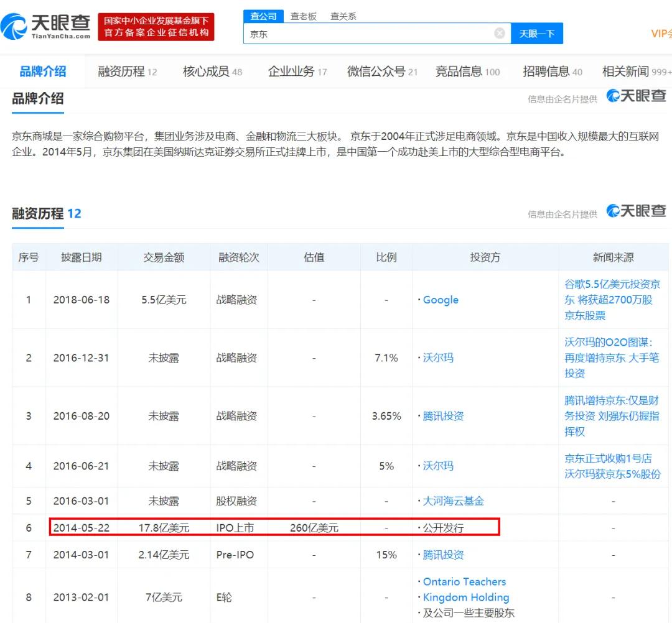Open the 核心成员 navigation tab
The width and height of the screenshot is (672, 623).
[x=209, y=71]
